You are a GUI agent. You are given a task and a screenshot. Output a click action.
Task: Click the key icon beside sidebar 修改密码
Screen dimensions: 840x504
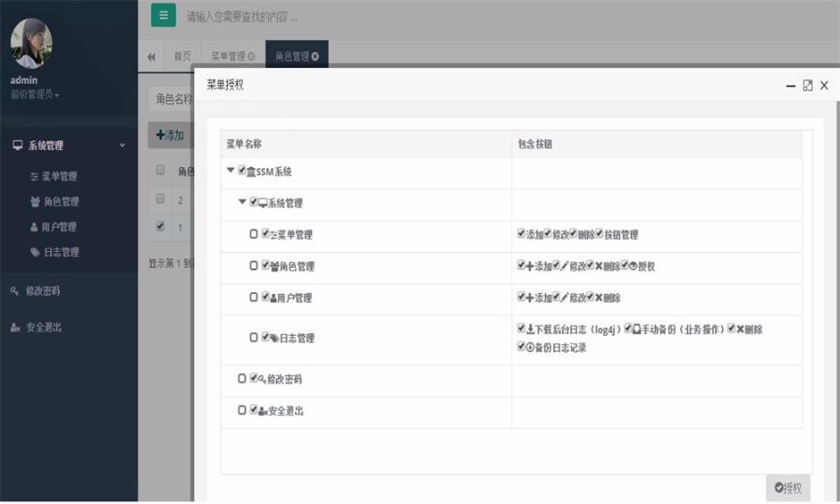click(x=14, y=291)
